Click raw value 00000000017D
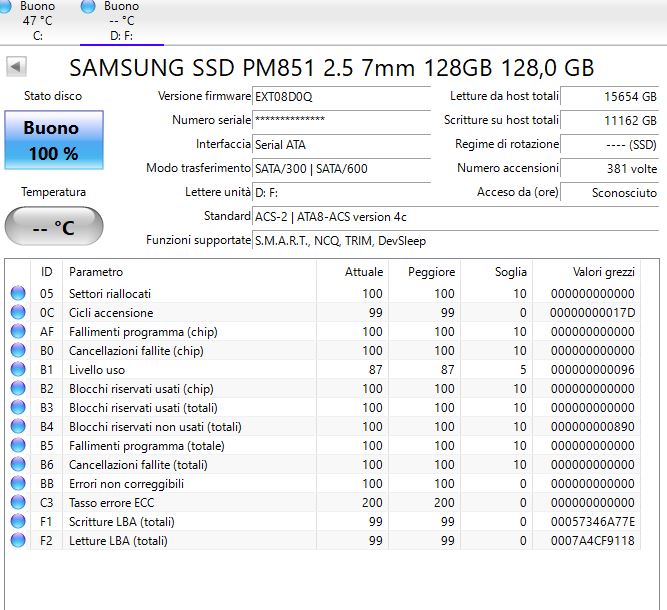The width and height of the screenshot is (667, 610). (592, 313)
